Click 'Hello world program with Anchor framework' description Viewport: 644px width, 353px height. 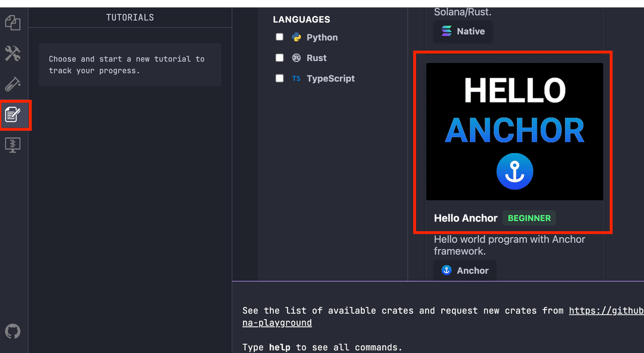click(509, 245)
